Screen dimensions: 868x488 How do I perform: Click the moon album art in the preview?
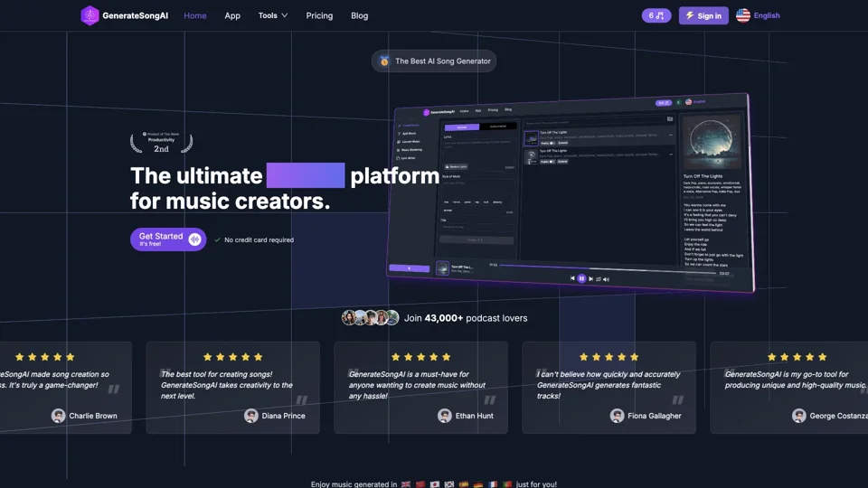712,142
